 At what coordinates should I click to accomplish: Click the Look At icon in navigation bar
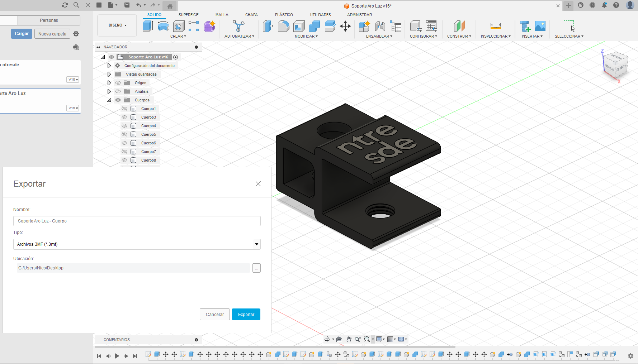pyautogui.click(x=339, y=339)
